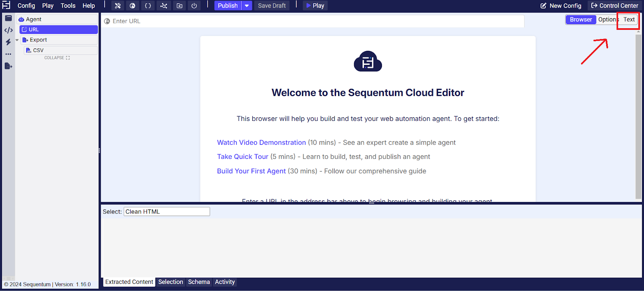Click the Welcome to the Sequentum Cloud Editor heading
Viewport: 644px width, 291px height.
(x=368, y=93)
